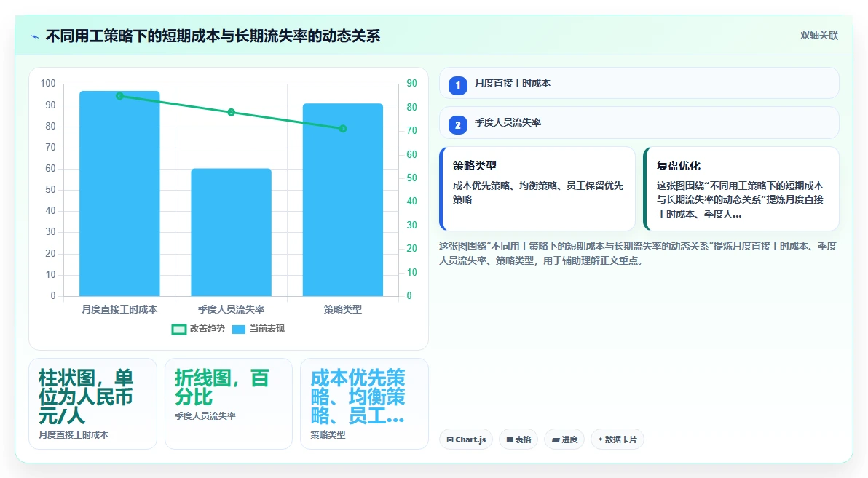Toggle the 当前表现 legend label
This screenshot has width=868, height=478.
click(267, 329)
